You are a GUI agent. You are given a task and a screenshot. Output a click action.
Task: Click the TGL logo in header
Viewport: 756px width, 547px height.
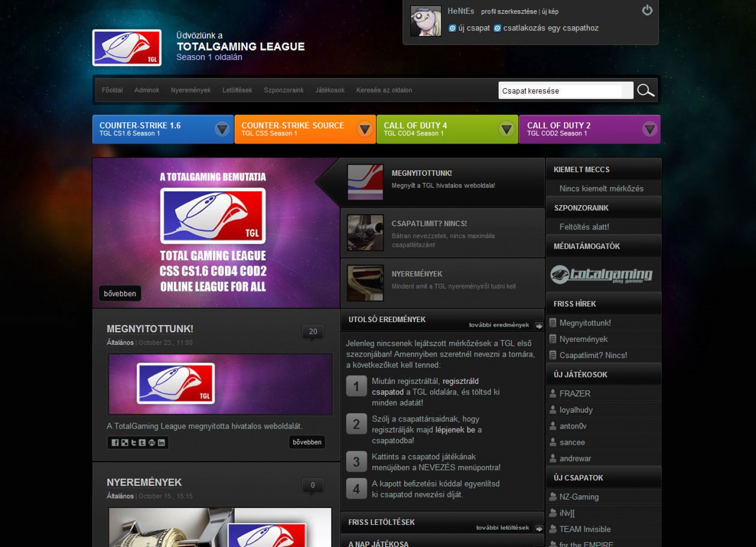coord(127,48)
